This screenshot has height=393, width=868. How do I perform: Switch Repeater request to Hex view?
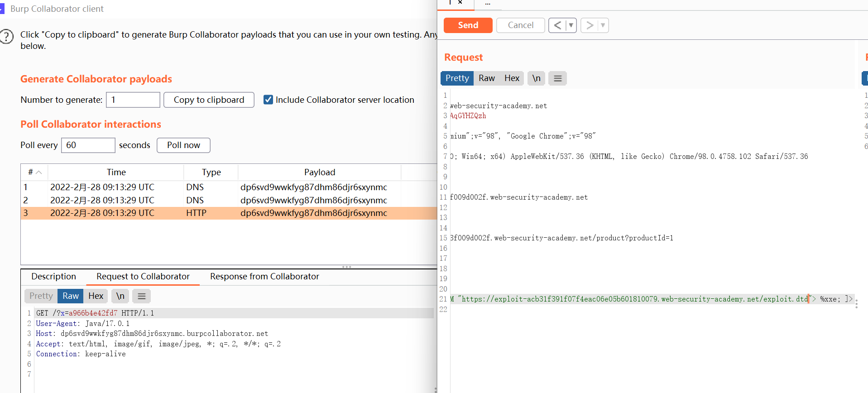pyautogui.click(x=512, y=78)
